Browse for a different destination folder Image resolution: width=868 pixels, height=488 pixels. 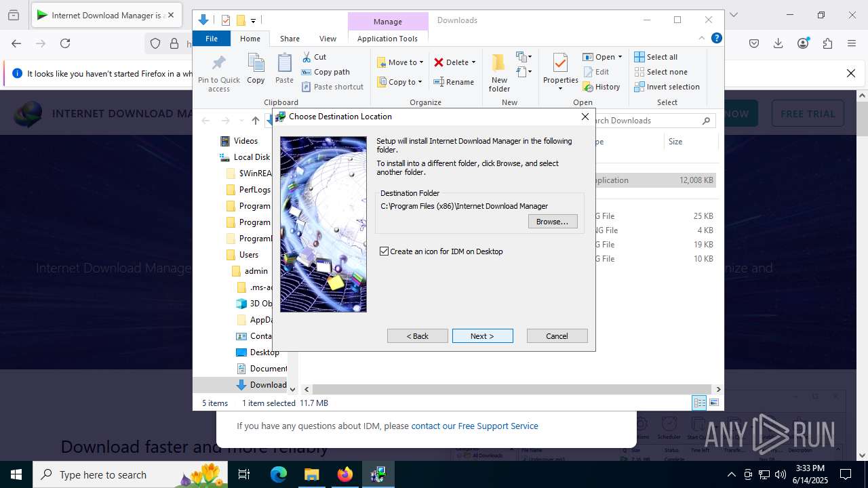[x=553, y=222]
